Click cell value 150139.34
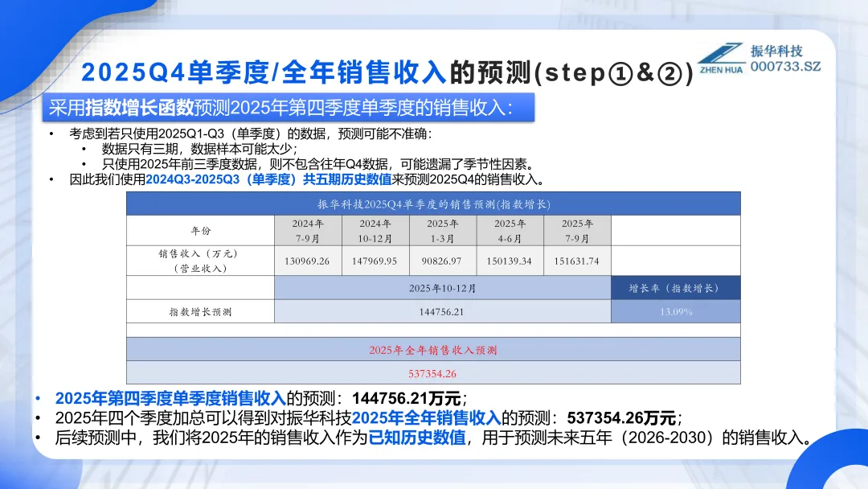The height and width of the screenshot is (489, 868). [510, 261]
